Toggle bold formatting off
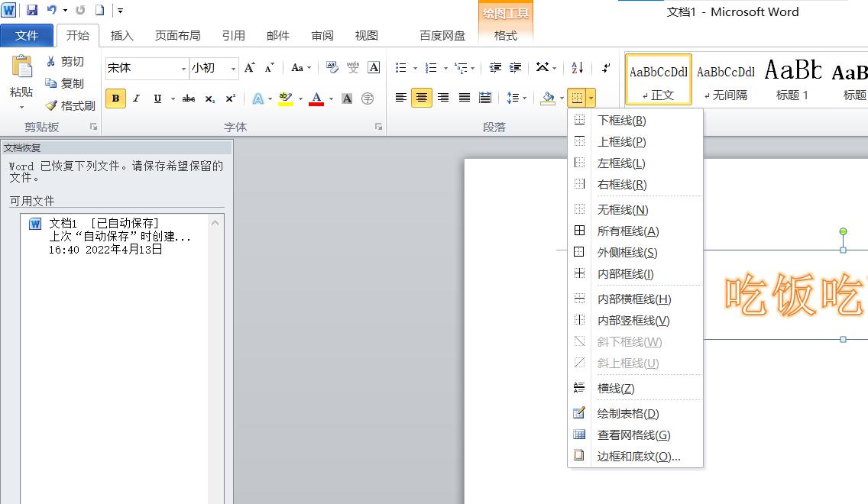 115,98
